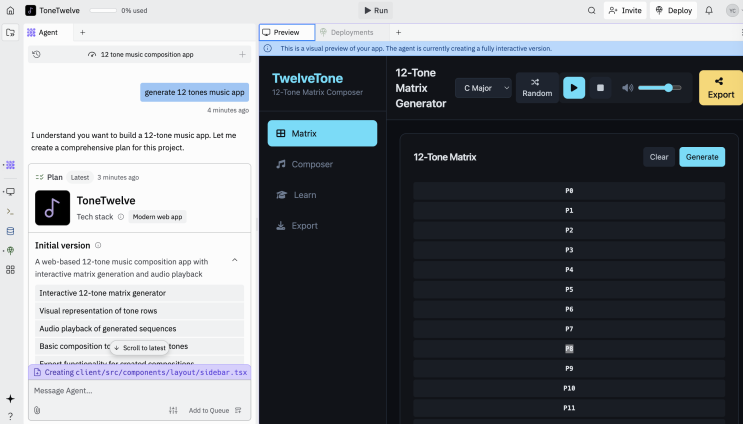Click 'Interactive 12-tone matrix generator' item
Screen dimensions: 743x424
tap(139, 293)
